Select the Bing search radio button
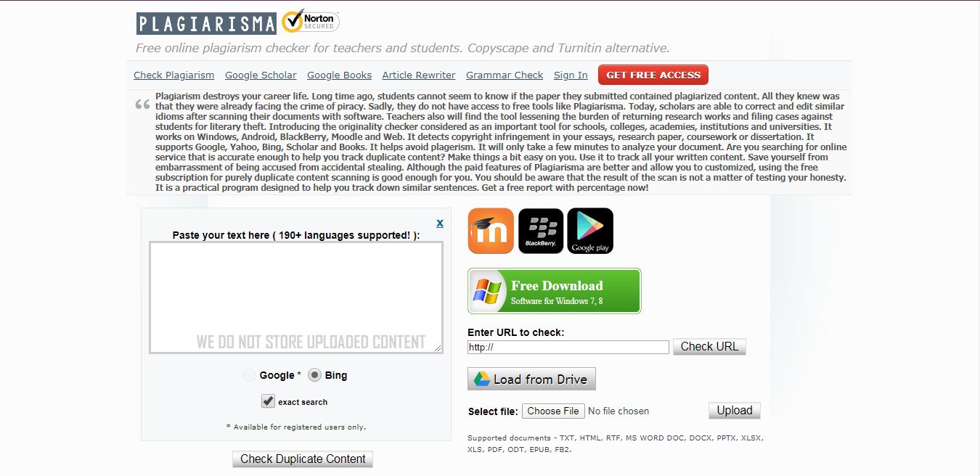Screen dimensions: 980x476 (314, 375)
